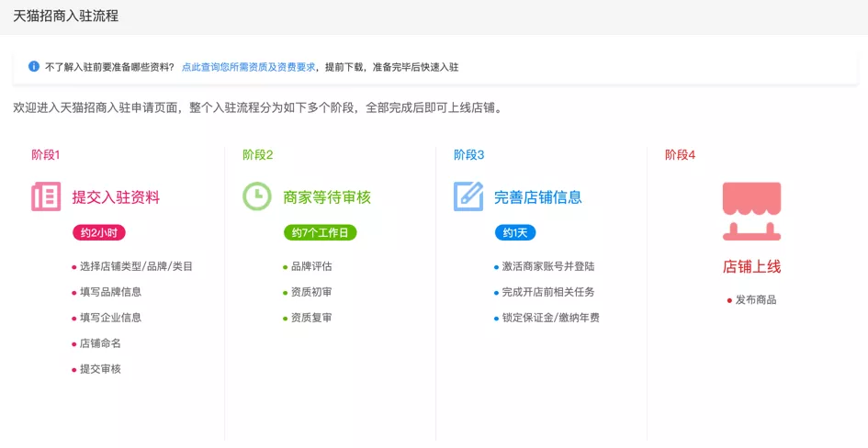Click the blue edit-pencil icon for stage 3
868x448 pixels.
(468, 196)
